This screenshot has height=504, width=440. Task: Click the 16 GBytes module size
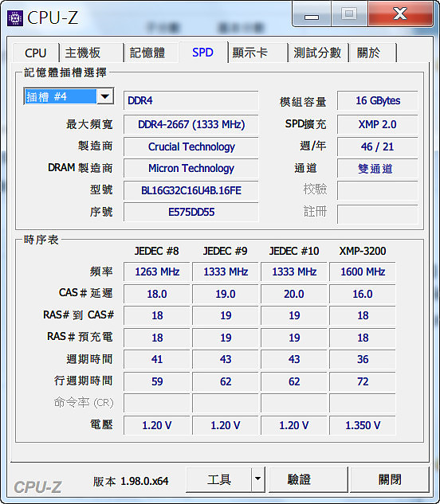[x=378, y=100]
